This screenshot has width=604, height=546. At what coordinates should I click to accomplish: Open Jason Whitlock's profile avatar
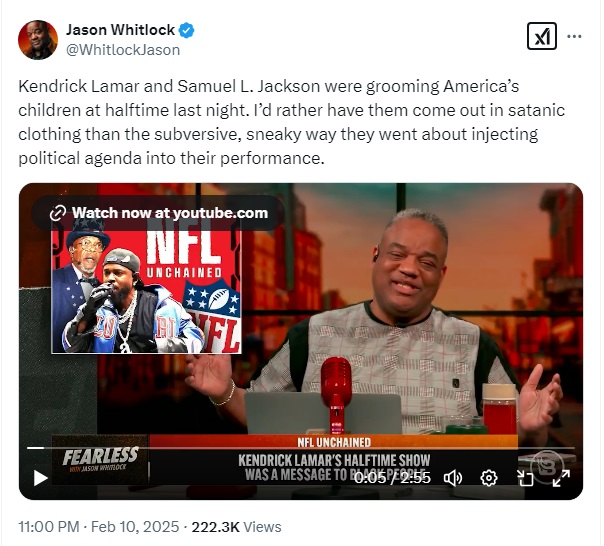pos(38,40)
